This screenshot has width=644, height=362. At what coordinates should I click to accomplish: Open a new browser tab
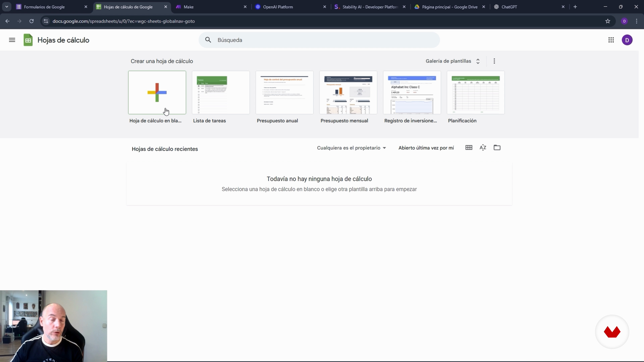[575, 7]
